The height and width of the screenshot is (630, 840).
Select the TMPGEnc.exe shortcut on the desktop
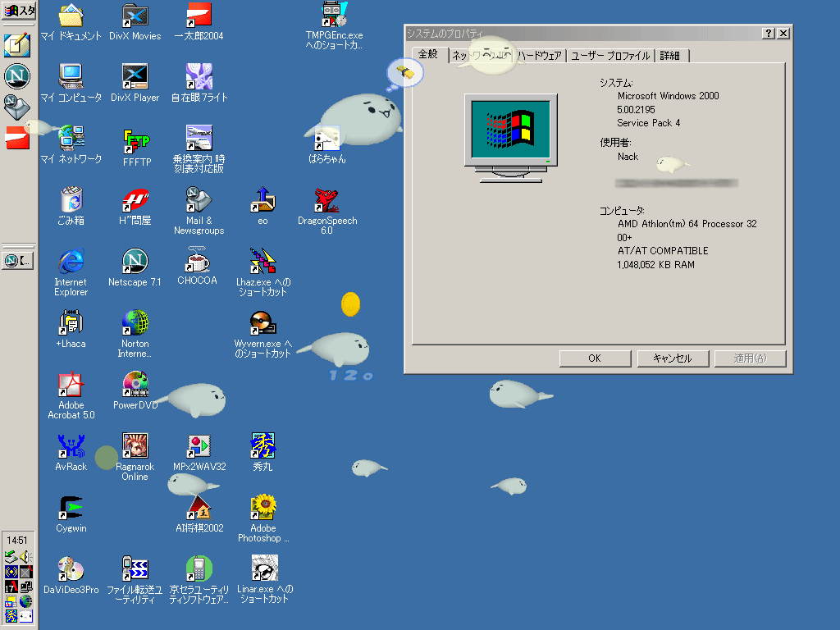(334, 25)
